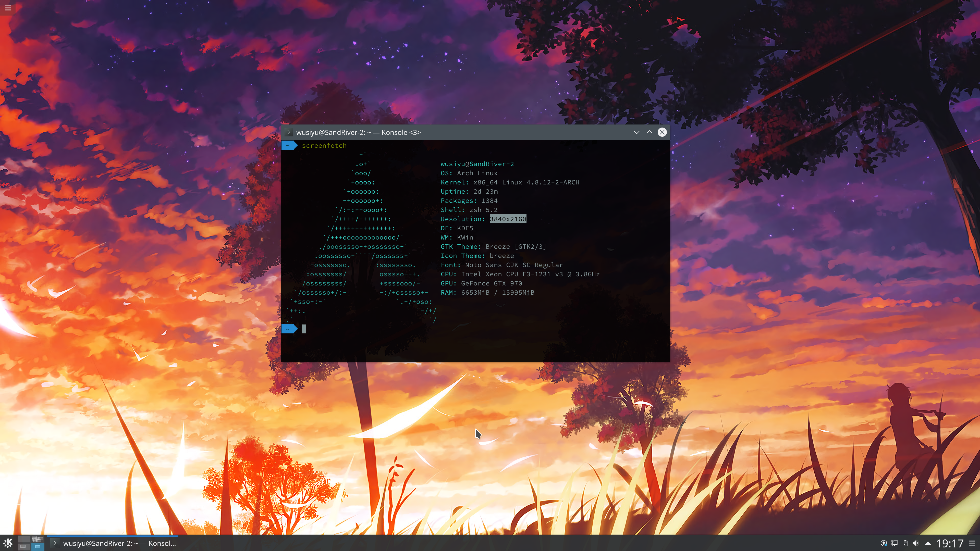This screenshot has height=551, width=980.
Task: Click the terminal cursor at the empty prompt
Action: pos(304,329)
